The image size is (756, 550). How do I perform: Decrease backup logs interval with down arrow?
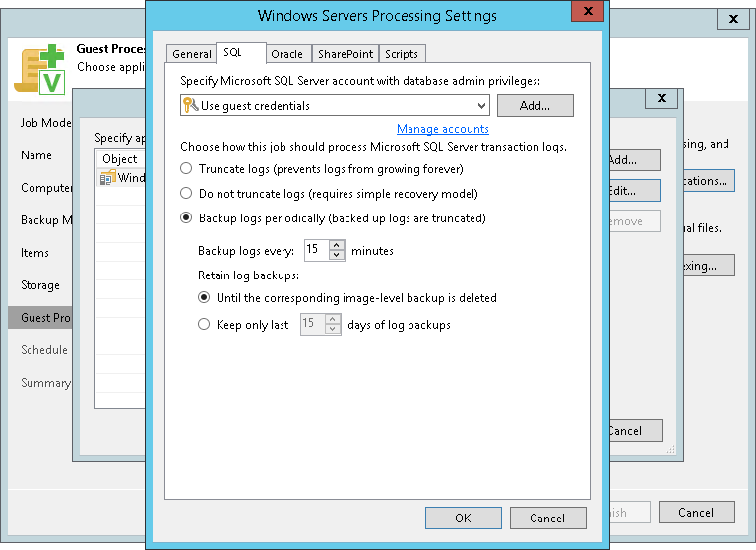click(337, 255)
